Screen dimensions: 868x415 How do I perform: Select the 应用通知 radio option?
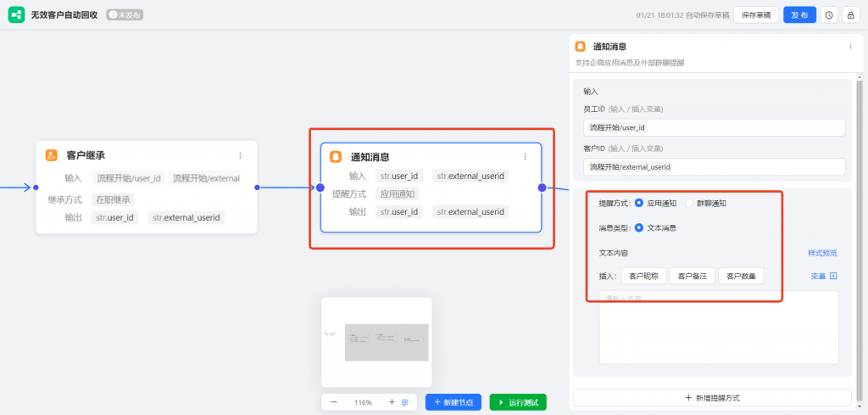[639, 203]
